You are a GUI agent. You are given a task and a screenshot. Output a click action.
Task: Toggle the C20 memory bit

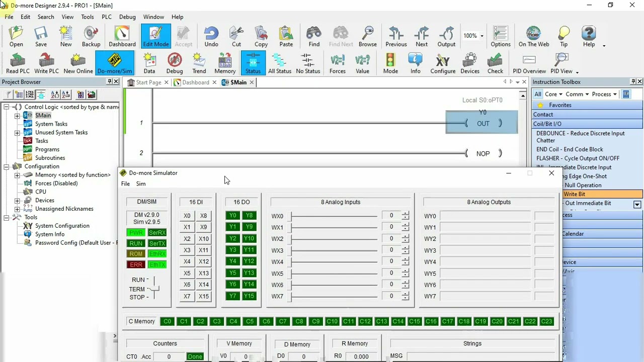[497, 321]
